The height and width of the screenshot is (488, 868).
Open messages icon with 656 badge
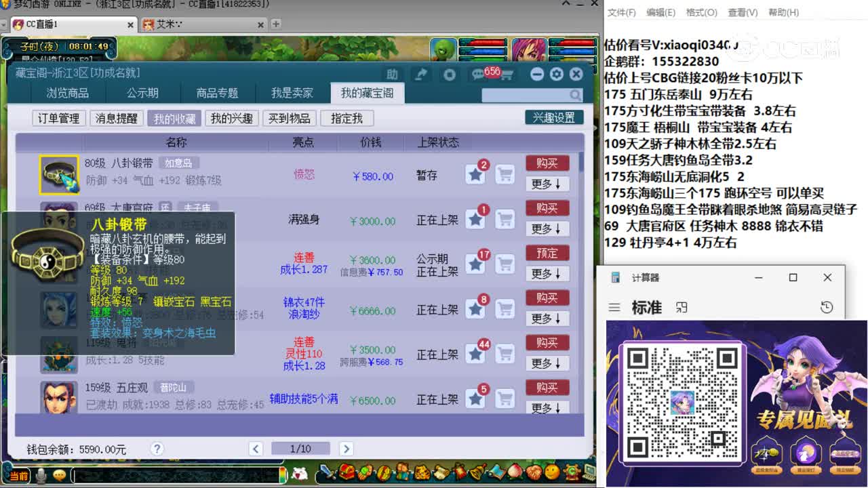[x=478, y=75]
